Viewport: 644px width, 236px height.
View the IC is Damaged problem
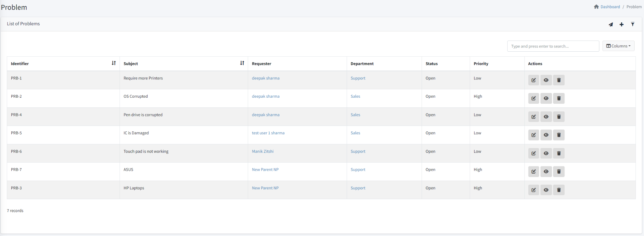[546, 135]
